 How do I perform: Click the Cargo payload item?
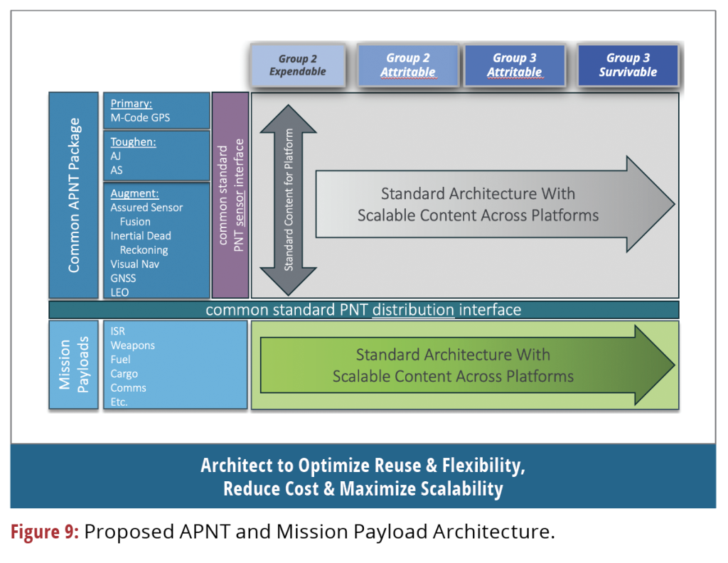pyautogui.click(x=124, y=374)
